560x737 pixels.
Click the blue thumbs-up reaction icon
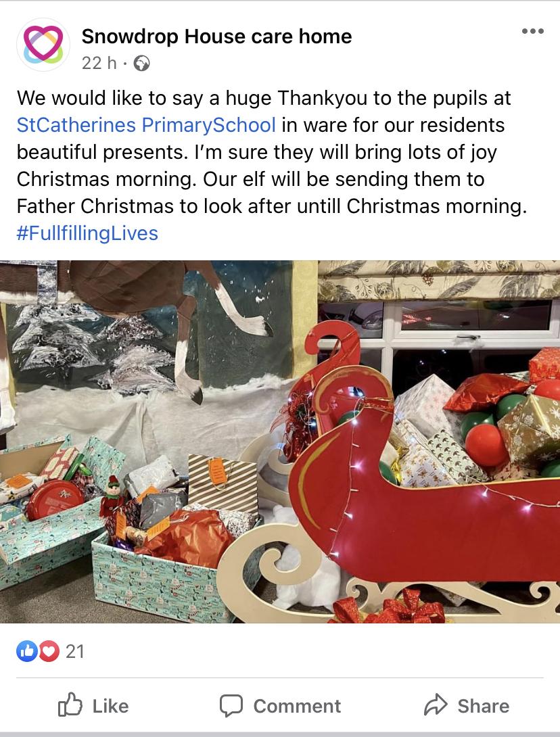[27, 651]
